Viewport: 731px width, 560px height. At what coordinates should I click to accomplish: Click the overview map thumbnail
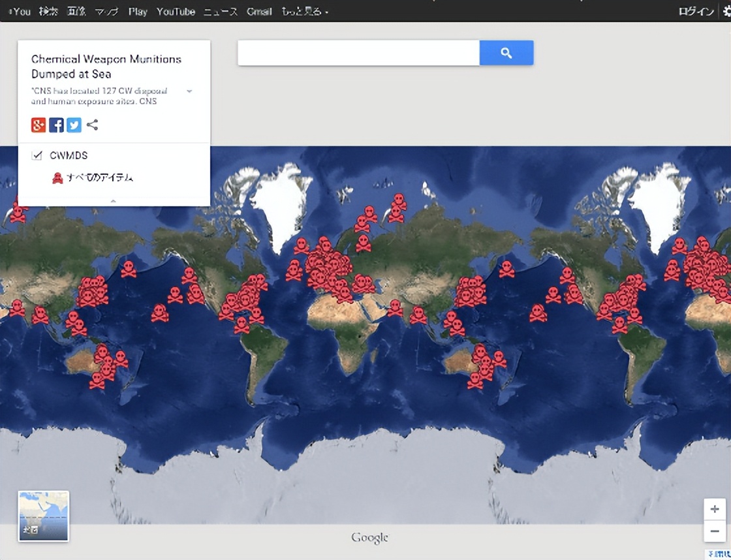tap(44, 516)
